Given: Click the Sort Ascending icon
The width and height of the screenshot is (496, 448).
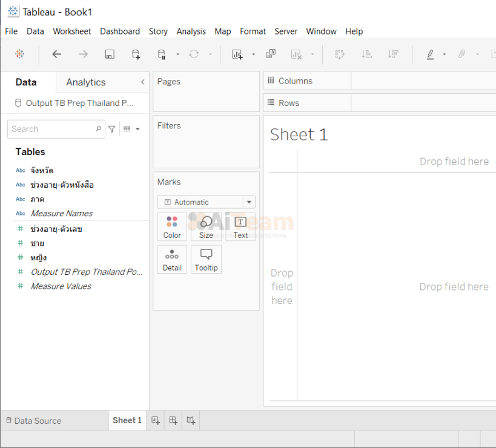Looking at the screenshot, I should coord(366,54).
